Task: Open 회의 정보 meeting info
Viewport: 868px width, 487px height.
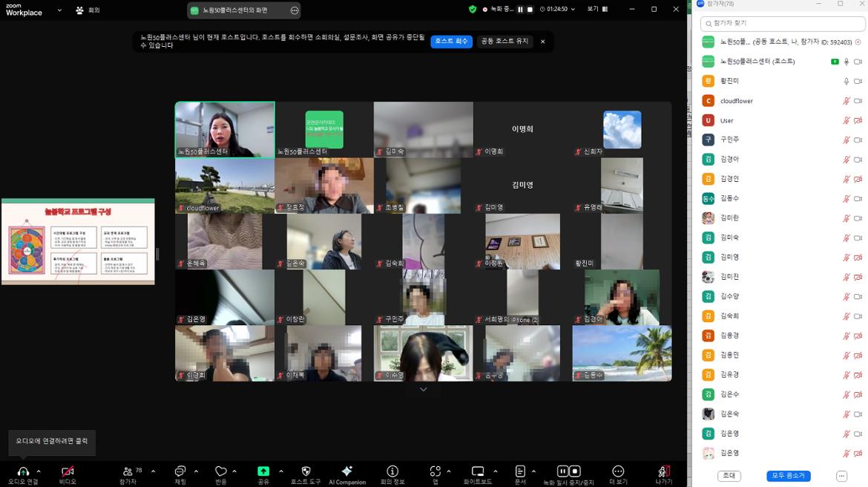Action: tap(392, 471)
